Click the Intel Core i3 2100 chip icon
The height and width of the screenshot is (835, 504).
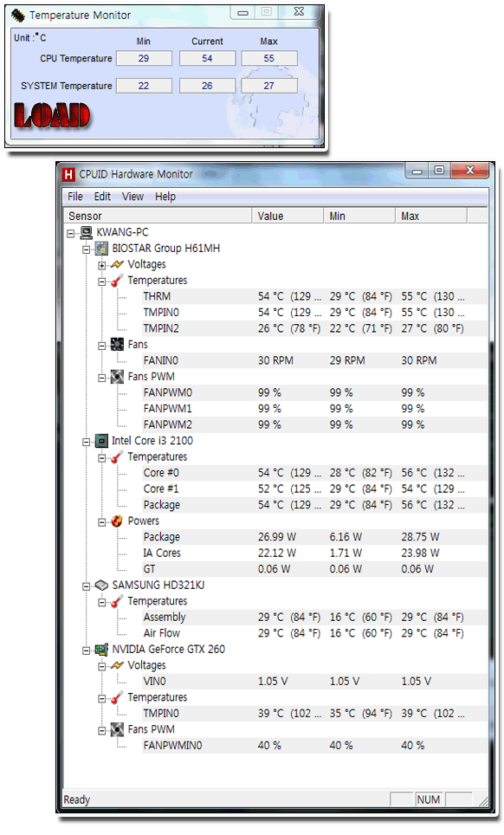tap(101, 441)
